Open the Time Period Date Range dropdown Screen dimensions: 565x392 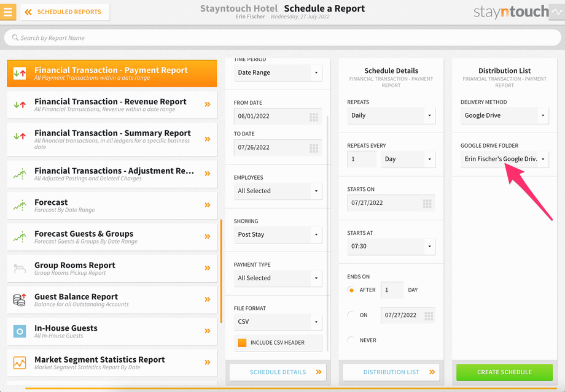click(x=278, y=73)
